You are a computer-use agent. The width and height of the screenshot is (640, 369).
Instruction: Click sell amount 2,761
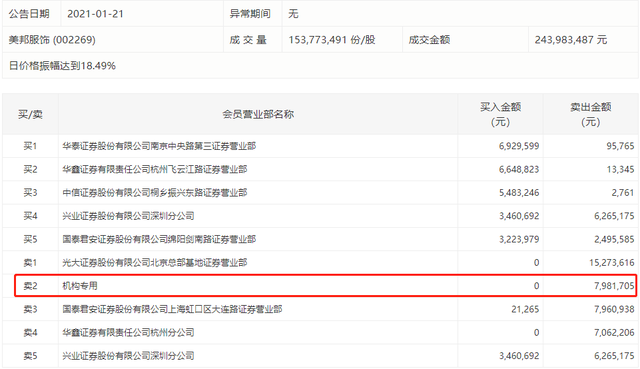point(623,193)
